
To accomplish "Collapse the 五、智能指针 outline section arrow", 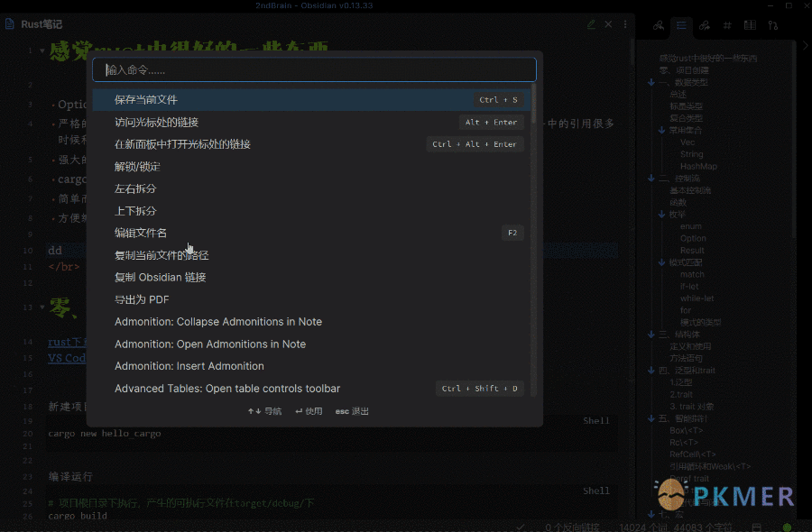I will click(651, 418).
